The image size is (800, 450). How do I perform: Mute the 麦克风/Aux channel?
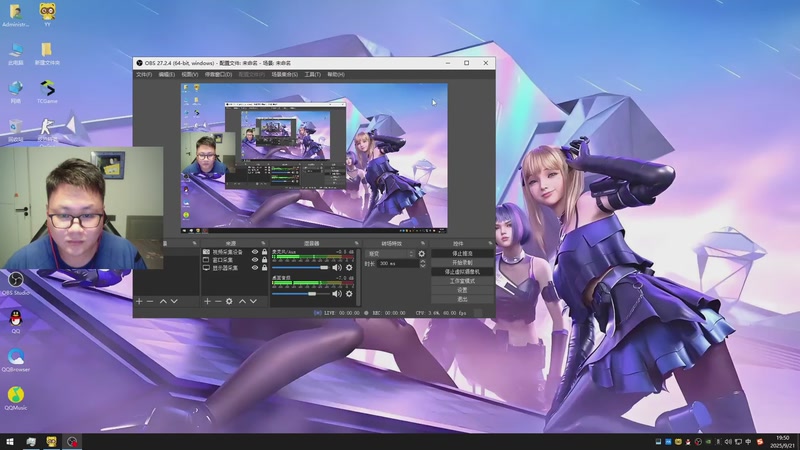[337, 267]
